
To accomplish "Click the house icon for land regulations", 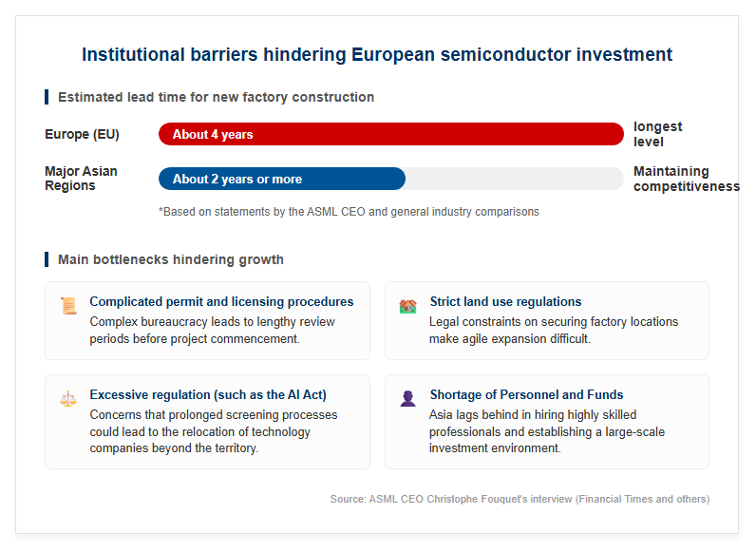I will [407, 306].
